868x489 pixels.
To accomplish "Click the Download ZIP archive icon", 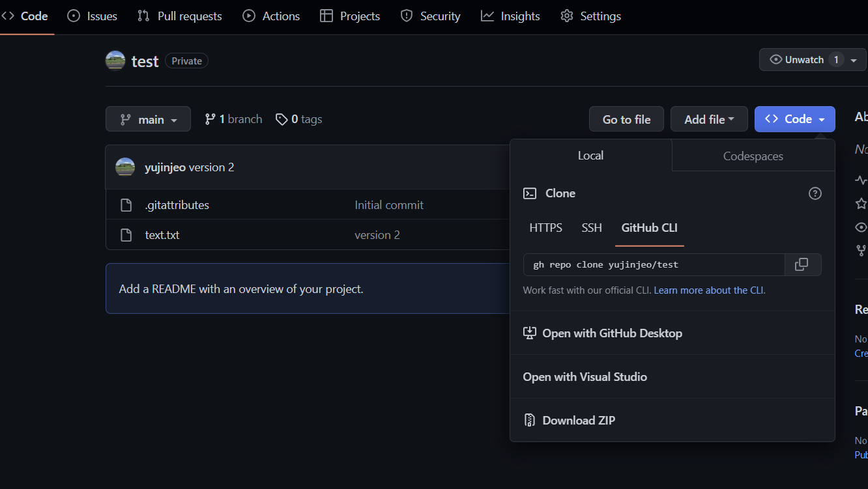I will click(530, 420).
